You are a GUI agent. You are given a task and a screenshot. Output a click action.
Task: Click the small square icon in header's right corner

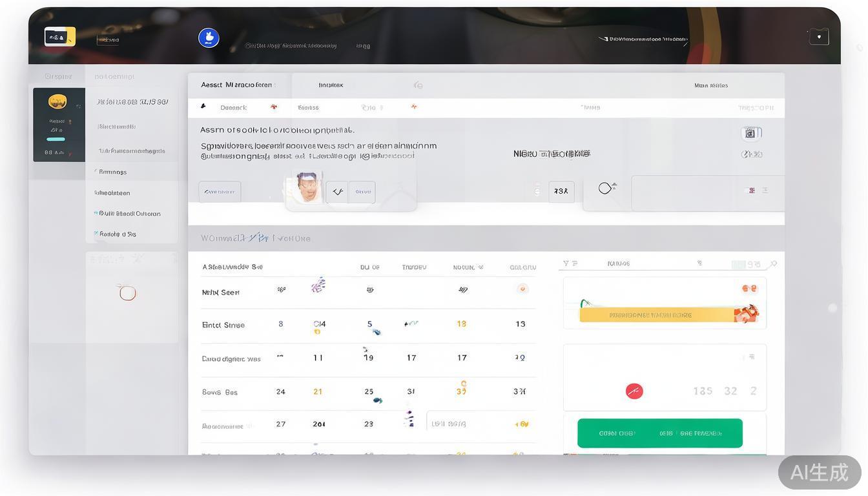click(x=818, y=37)
